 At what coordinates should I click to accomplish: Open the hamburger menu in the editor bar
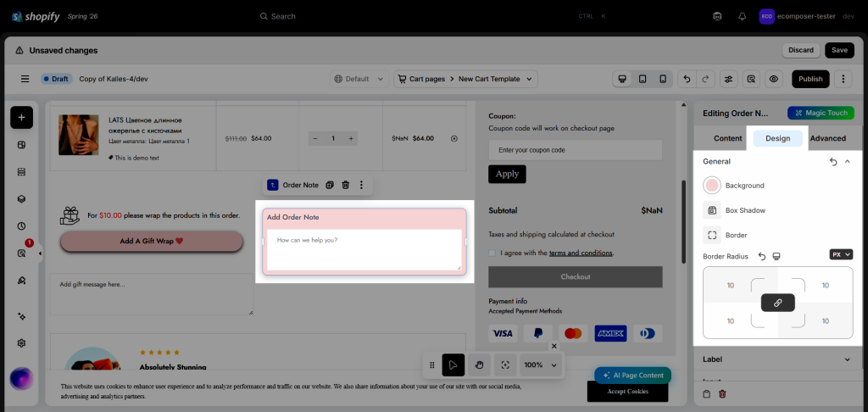[25, 79]
